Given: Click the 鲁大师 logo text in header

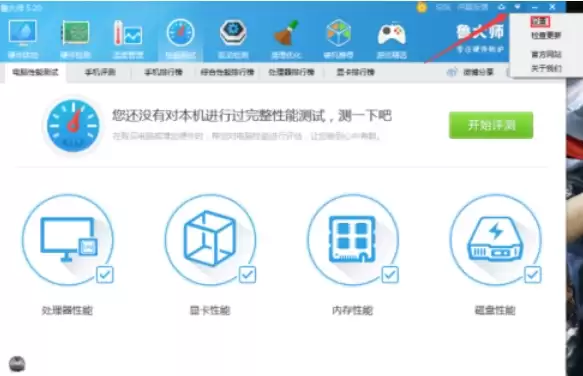Looking at the screenshot, I should click(480, 32).
